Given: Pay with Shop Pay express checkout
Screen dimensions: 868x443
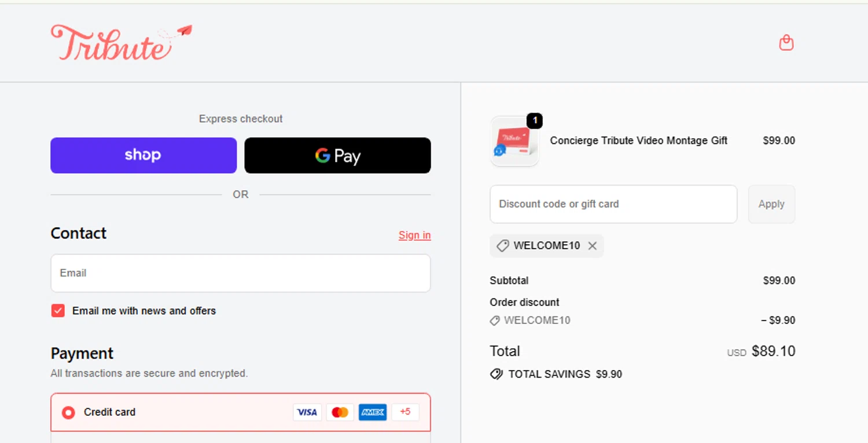Looking at the screenshot, I should 144,156.
